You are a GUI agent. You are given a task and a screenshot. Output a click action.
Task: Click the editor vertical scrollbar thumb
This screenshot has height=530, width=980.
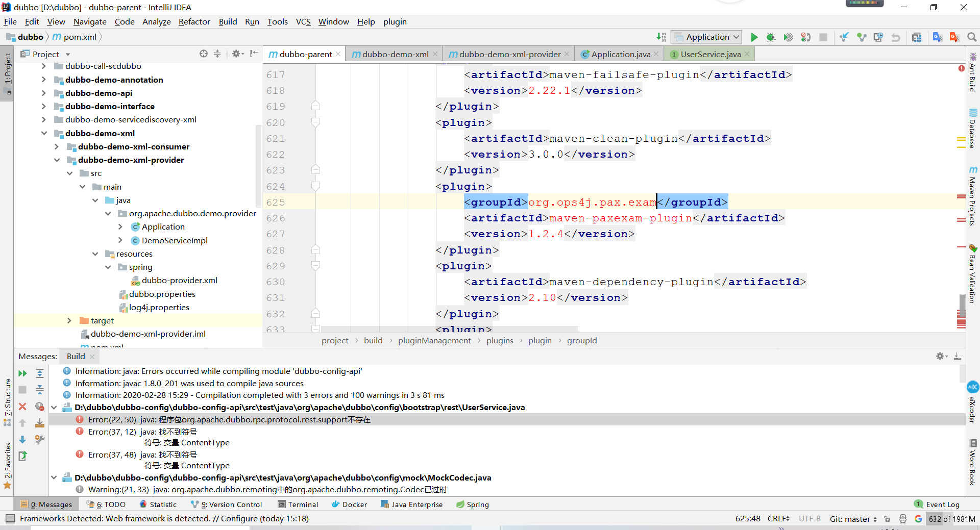pos(962,307)
